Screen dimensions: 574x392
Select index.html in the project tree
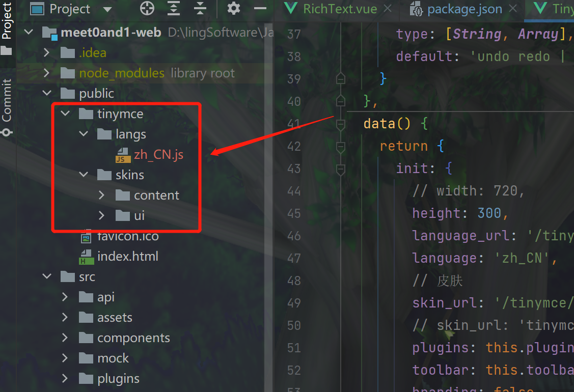(x=127, y=256)
